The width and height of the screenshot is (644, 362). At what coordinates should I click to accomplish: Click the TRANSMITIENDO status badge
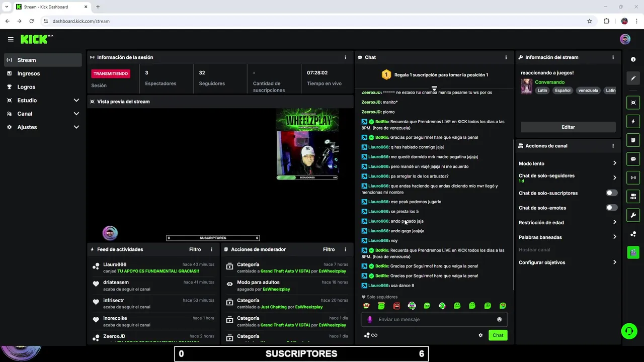111,73
